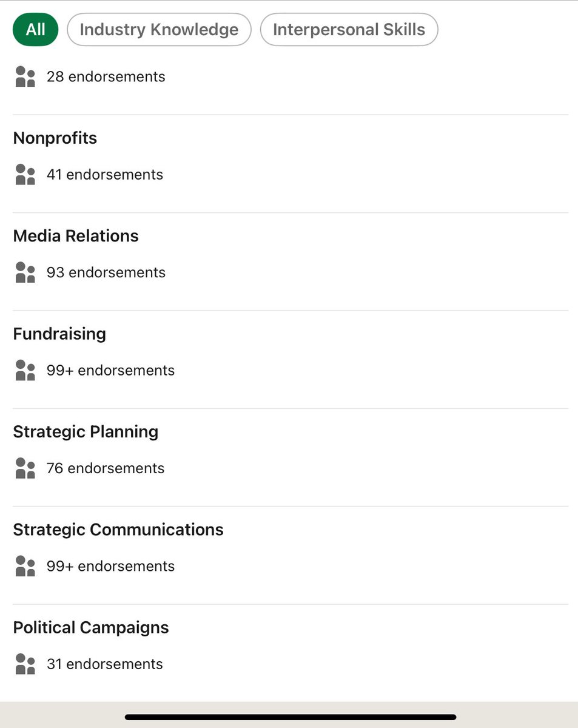Select the All filter chip

(35, 30)
